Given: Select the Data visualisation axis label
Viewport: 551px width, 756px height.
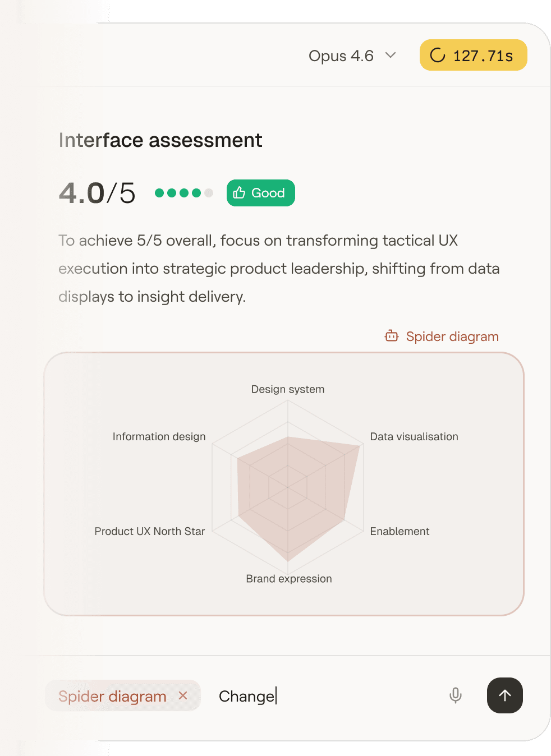Looking at the screenshot, I should 414,437.
